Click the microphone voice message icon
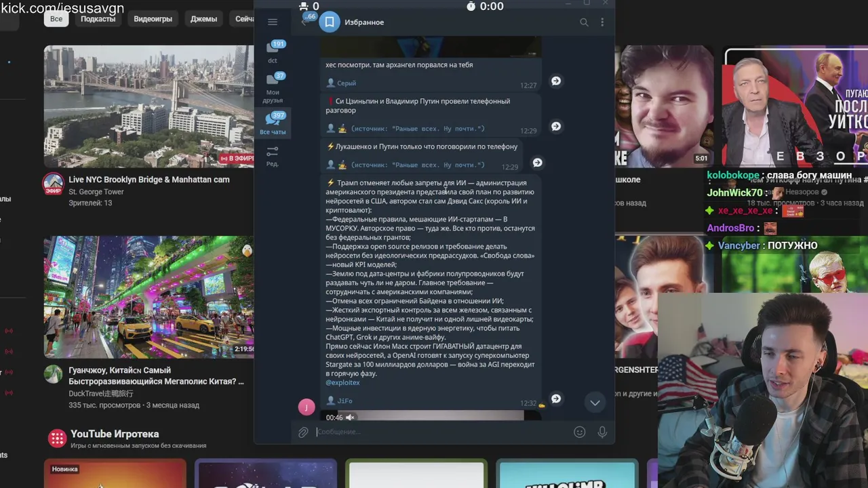The width and height of the screenshot is (868, 488). tap(602, 432)
